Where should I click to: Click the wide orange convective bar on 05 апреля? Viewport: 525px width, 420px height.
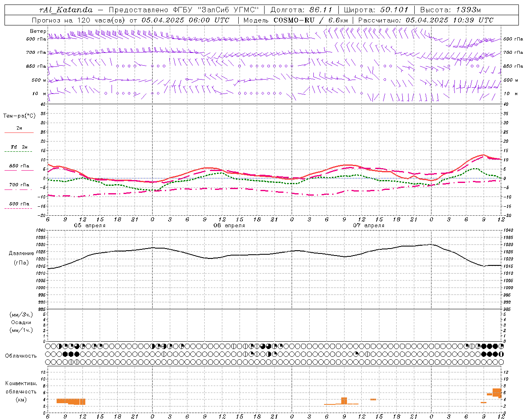pos(71,402)
